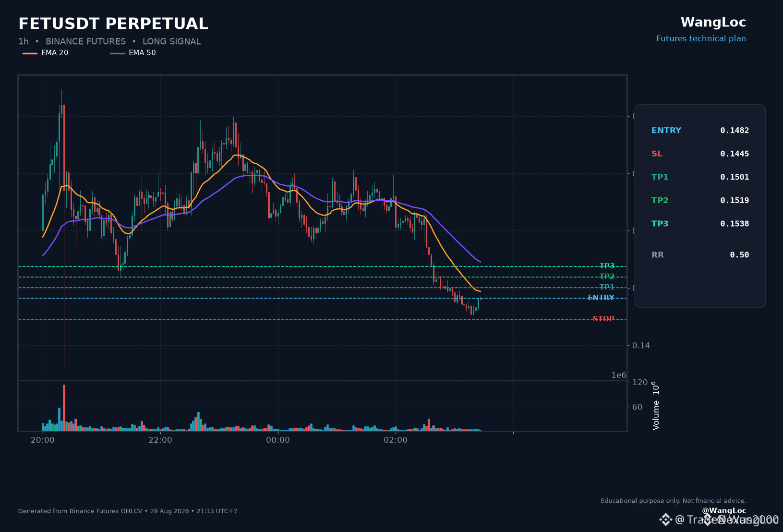Image resolution: width=783 pixels, height=532 pixels.
Task: Click the vertical Volume axis title
Action: [656, 406]
